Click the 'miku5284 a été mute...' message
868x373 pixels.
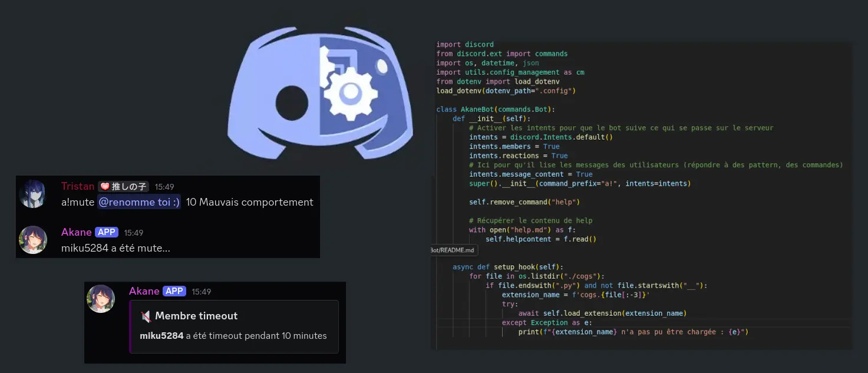point(115,248)
